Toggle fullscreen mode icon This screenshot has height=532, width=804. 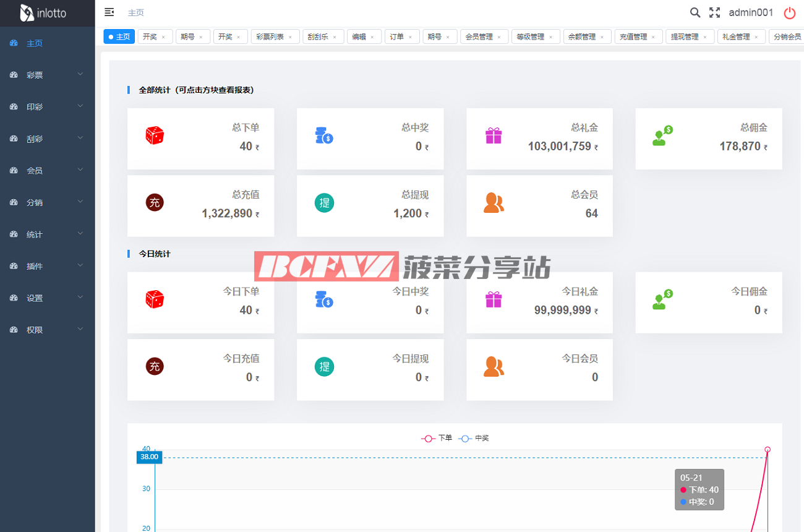pos(715,12)
